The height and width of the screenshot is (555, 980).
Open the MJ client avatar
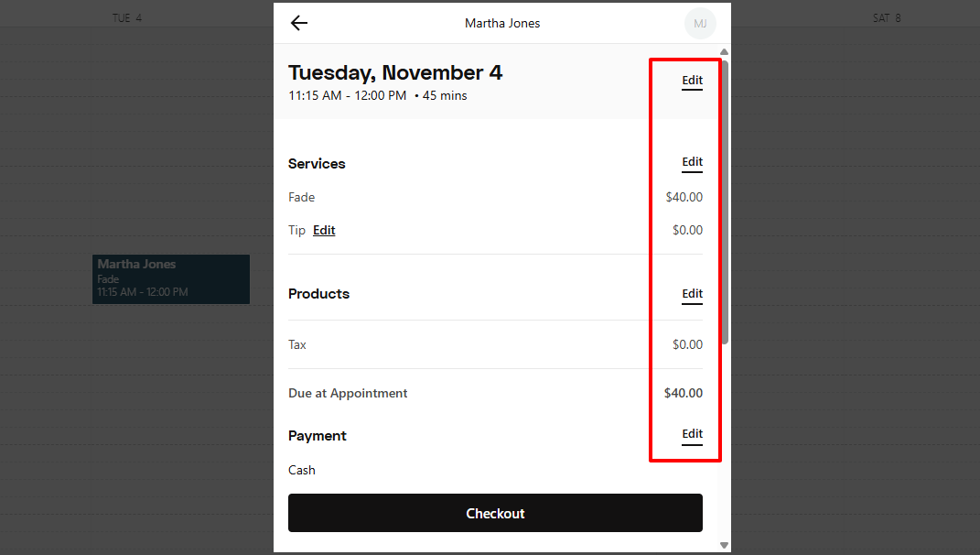tap(700, 24)
